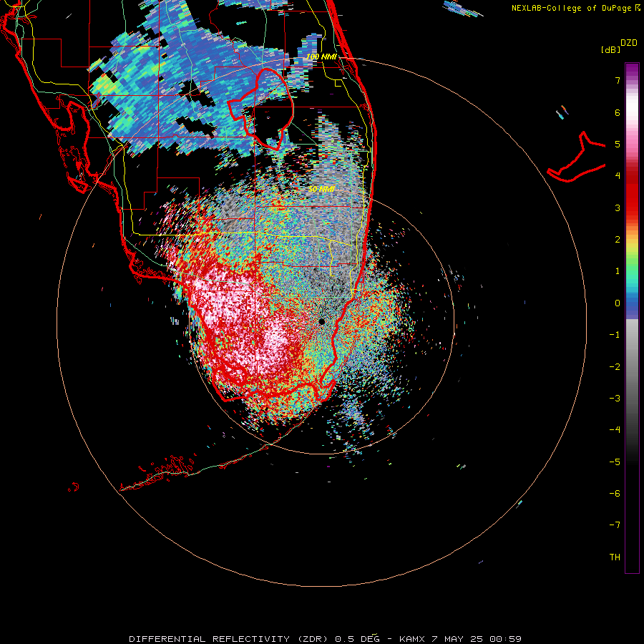Click the -4 value on the color scale
This screenshot has height=644, width=644.
(x=615, y=430)
